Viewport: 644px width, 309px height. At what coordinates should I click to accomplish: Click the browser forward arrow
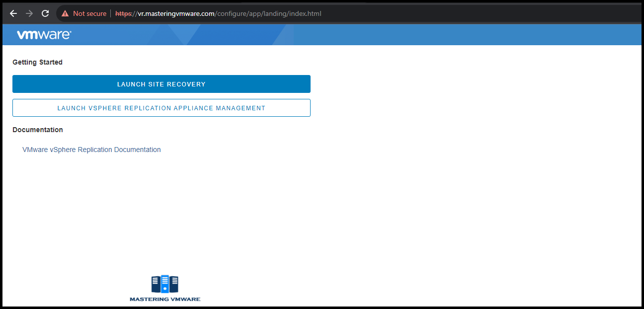29,13
